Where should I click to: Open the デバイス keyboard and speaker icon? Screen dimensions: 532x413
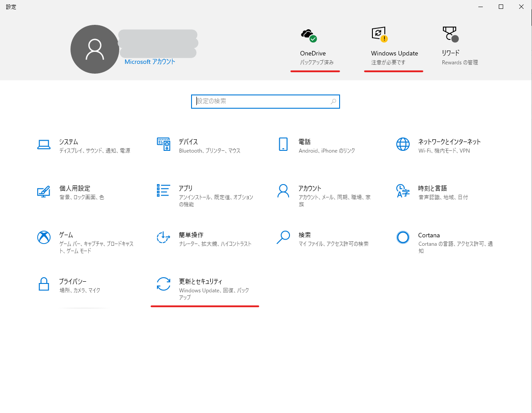point(164,144)
